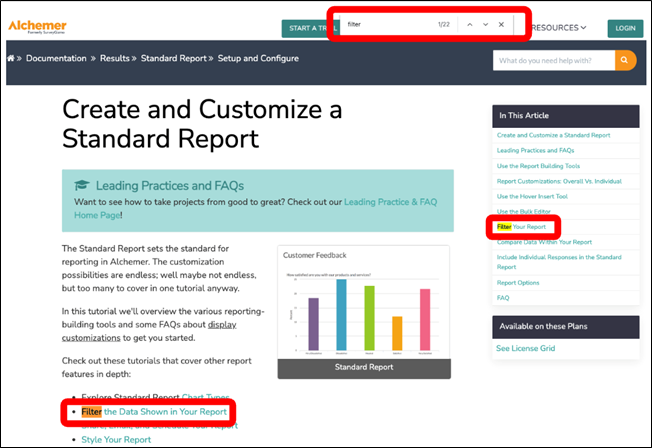Jump to Use the Hover Insert Tool section
652x448 pixels.
(532, 196)
